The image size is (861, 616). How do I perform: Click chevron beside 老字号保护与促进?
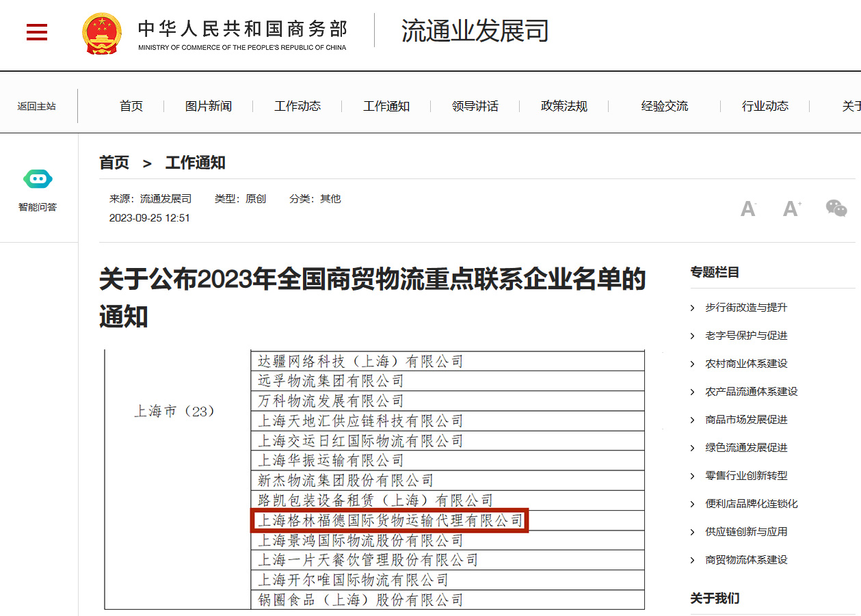click(x=693, y=336)
